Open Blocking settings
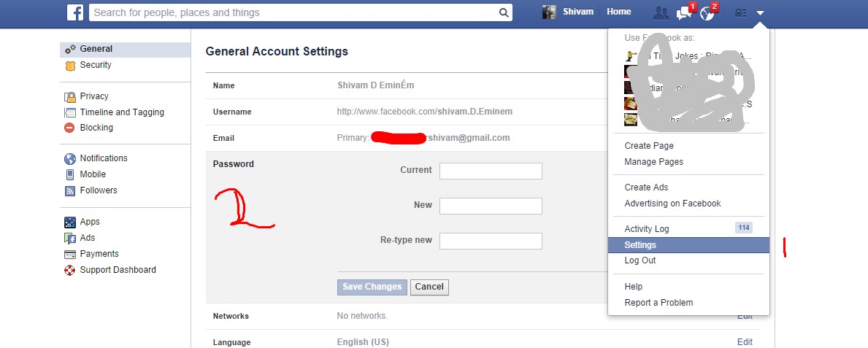Screen dimensions: 868x348 click(x=96, y=127)
